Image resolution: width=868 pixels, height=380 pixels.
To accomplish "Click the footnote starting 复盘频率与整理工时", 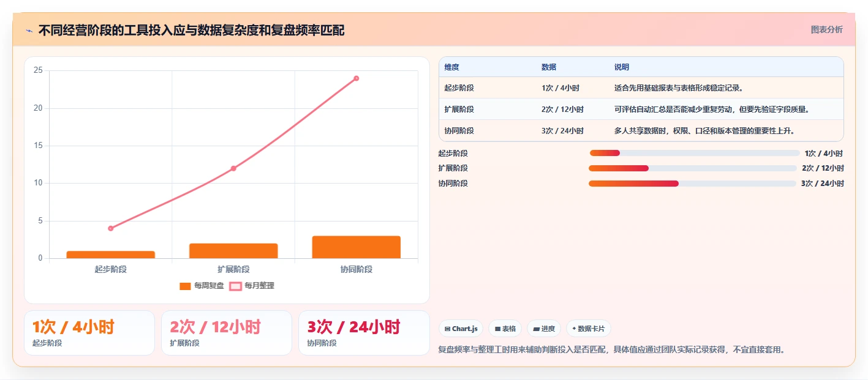I will pos(611,350).
